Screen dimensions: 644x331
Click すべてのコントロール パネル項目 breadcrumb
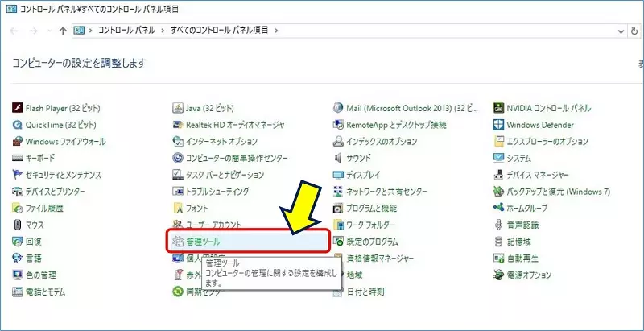pyautogui.click(x=219, y=30)
